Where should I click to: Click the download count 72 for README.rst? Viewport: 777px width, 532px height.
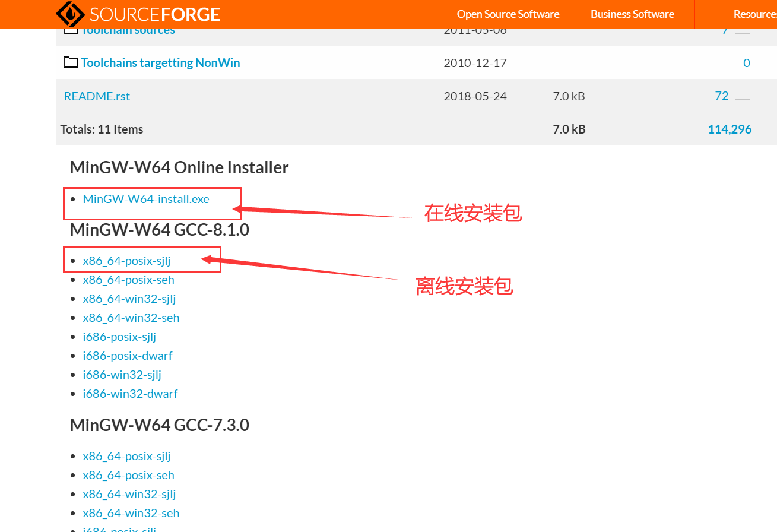(x=721, y=95)
